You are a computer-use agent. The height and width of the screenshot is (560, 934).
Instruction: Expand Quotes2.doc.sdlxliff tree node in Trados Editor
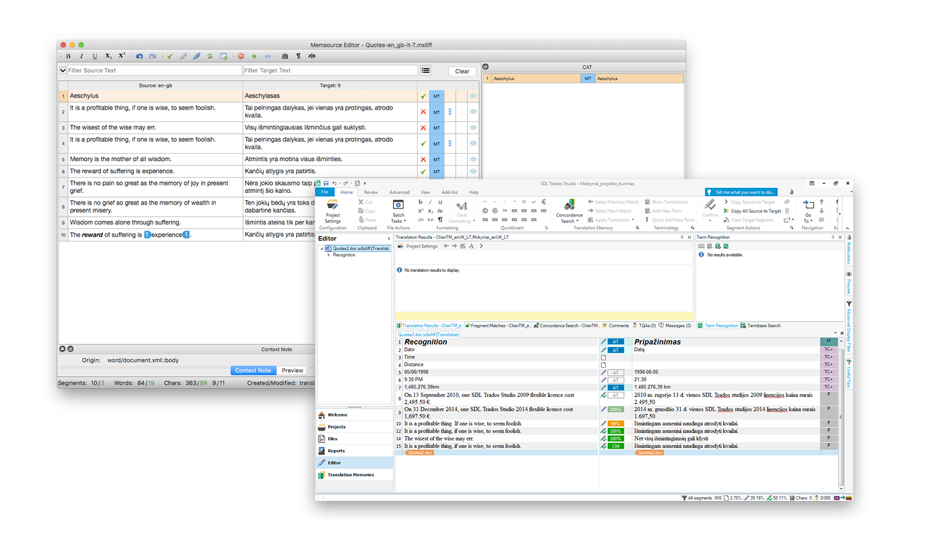point(322,248)
